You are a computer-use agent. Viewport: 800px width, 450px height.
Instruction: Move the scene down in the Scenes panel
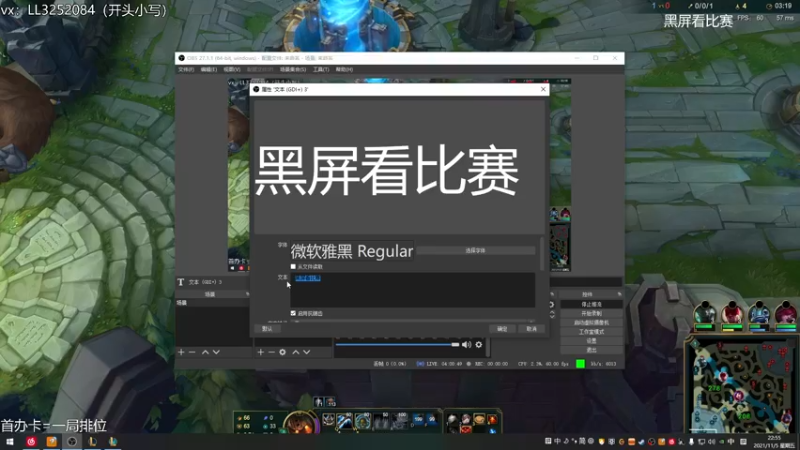point(216,352)
